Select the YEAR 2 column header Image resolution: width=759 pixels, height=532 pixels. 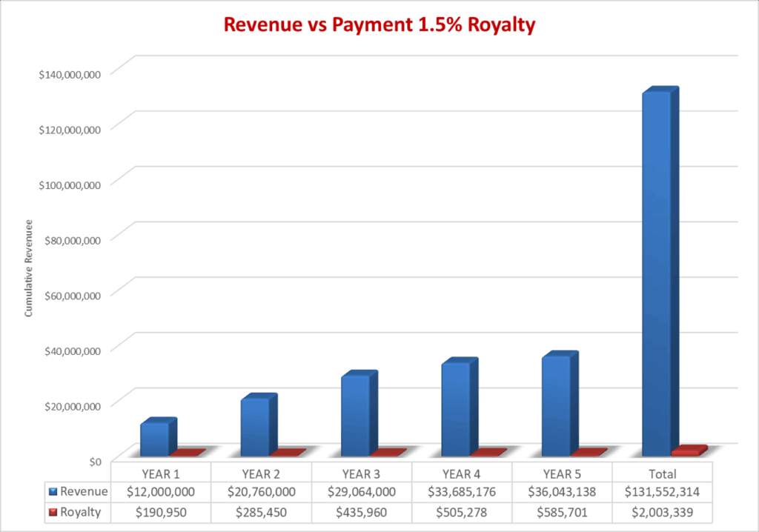[261, 473]
